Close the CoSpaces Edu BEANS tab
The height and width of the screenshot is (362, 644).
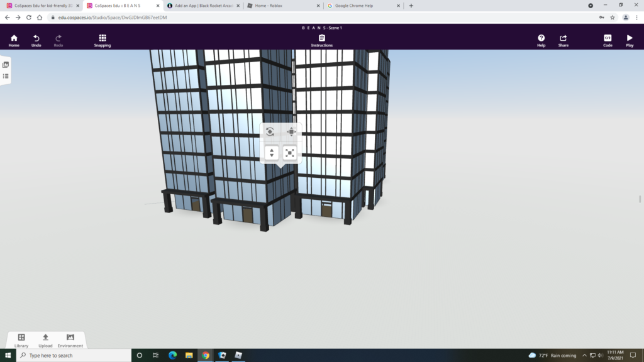pos(158,6)
